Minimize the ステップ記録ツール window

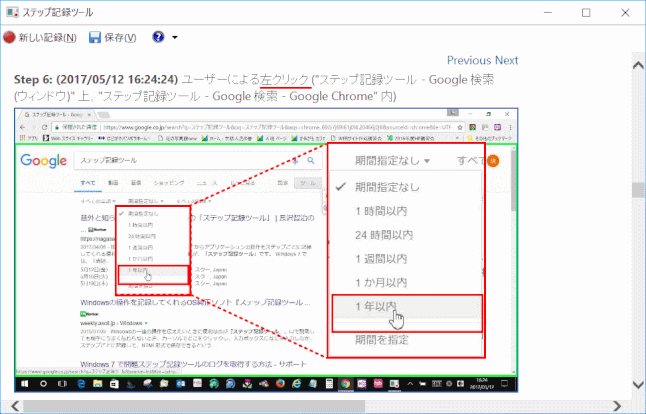click(x=548, y=13)
